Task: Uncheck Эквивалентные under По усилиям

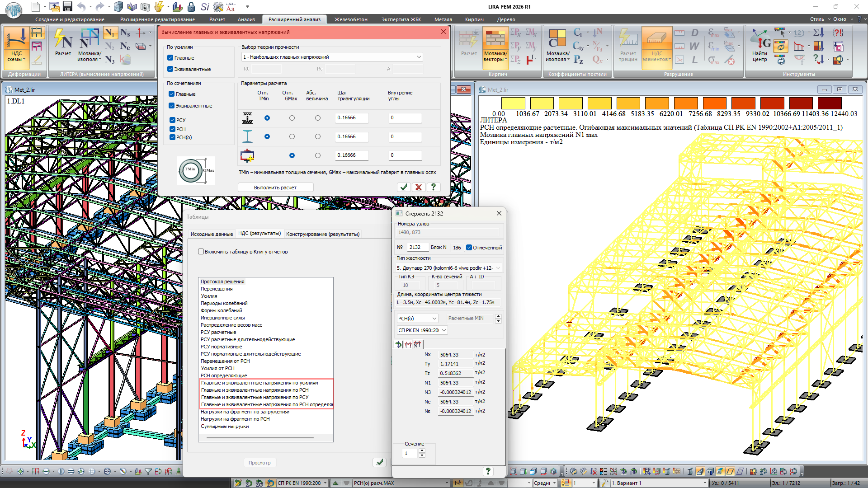Action: click(x=170, y=69)
